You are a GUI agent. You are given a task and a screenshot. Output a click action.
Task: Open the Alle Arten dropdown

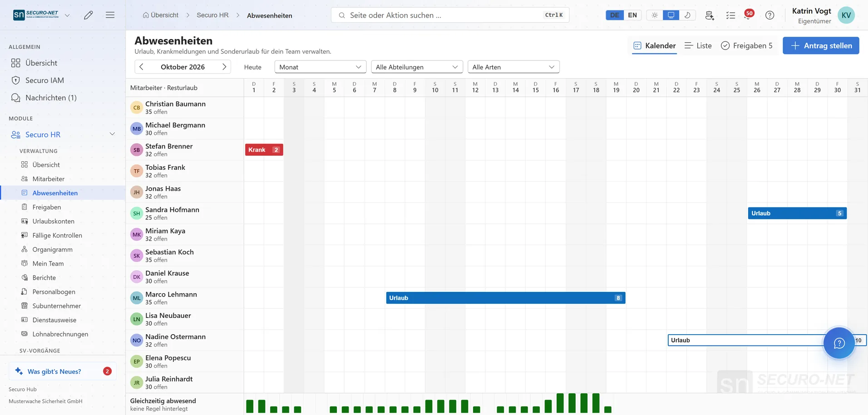point(513,67)
